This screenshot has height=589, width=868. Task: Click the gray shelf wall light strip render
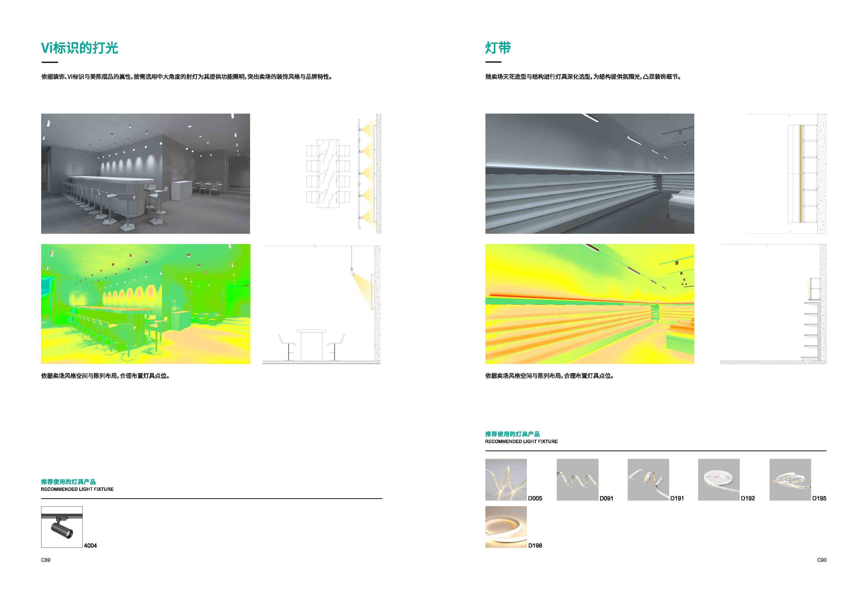pos(590,174)
